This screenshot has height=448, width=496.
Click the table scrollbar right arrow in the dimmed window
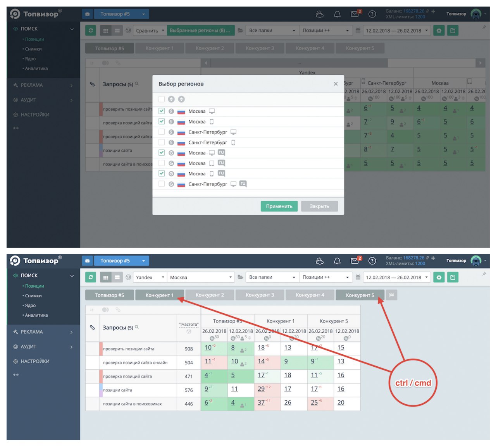point(480,63)
